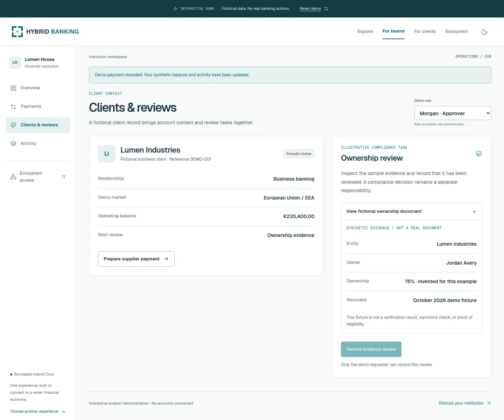Click the reset demo swap arrows icon

pos(326,9)
